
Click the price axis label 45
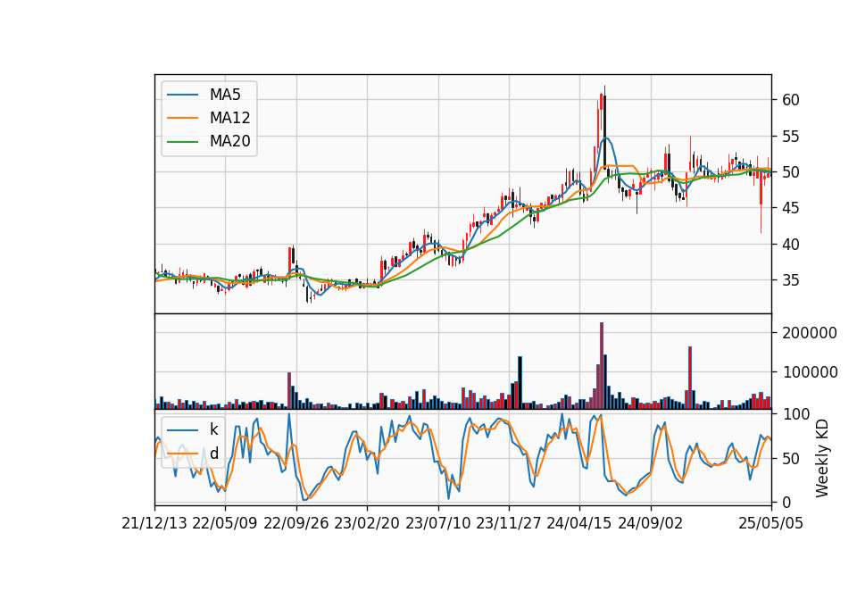[791, 208]
